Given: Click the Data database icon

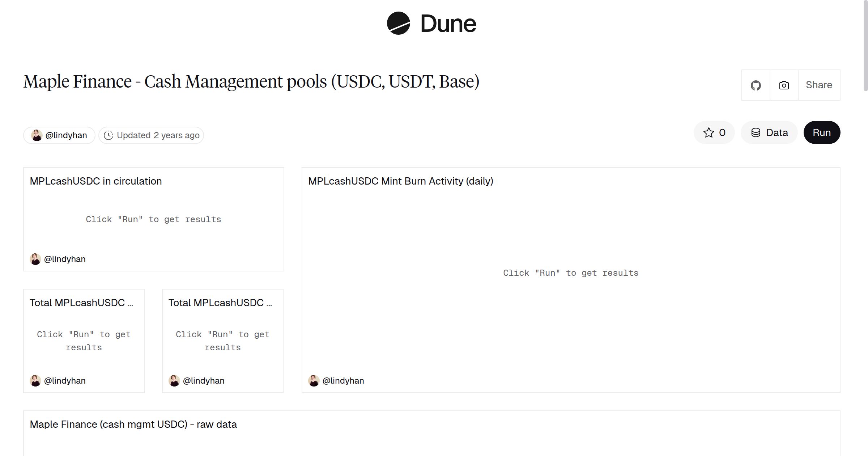Looking at the screenshot, I should tap(756, 132).
